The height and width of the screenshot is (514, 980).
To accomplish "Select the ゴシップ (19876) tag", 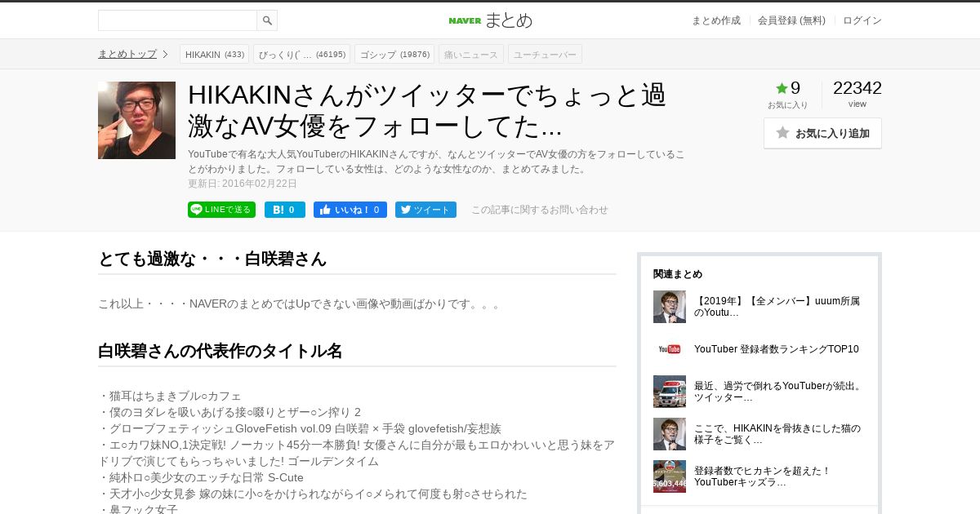I will (x=394, y=55).
